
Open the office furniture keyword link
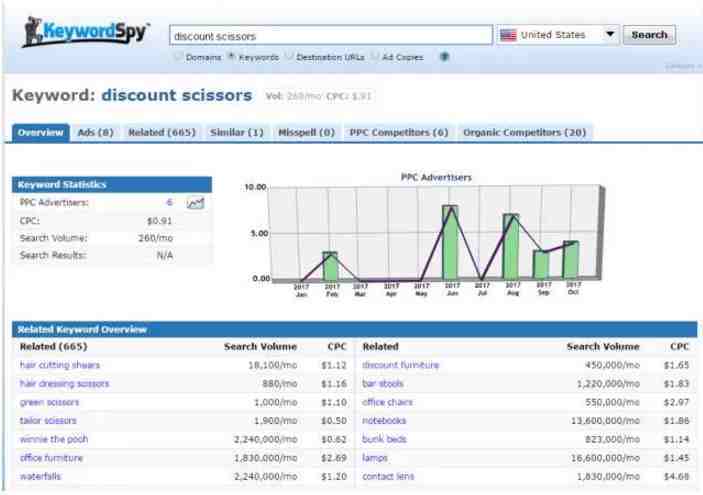click(52, 458)
